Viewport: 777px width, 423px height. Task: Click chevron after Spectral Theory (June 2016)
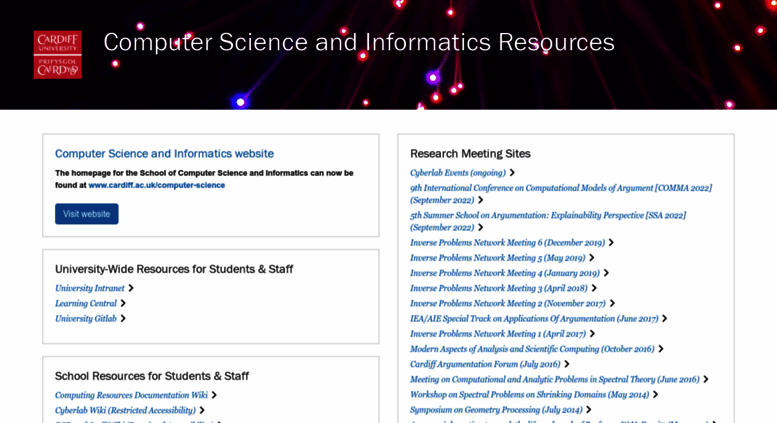[x=706, y=379]
